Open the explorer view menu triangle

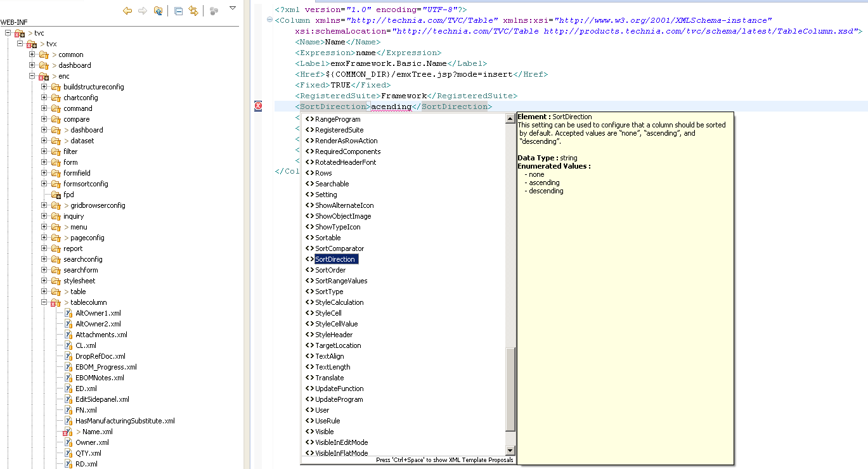(x=233, y=8)
